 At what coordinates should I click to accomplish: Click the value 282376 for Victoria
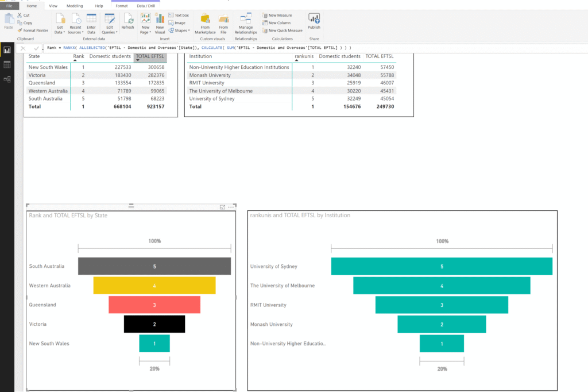click(x=156, y=75)
